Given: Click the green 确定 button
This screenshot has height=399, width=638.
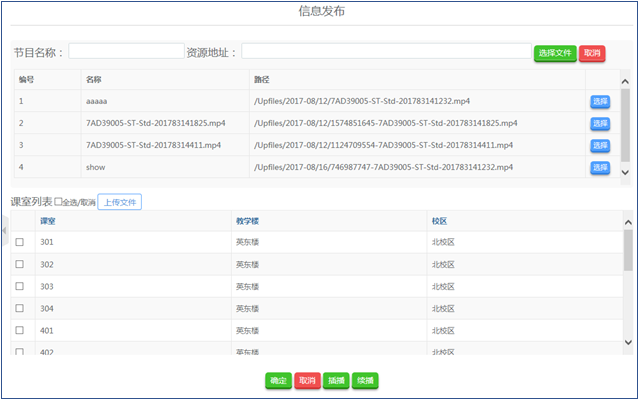Looking at the screenshot, I should point(278,381).
